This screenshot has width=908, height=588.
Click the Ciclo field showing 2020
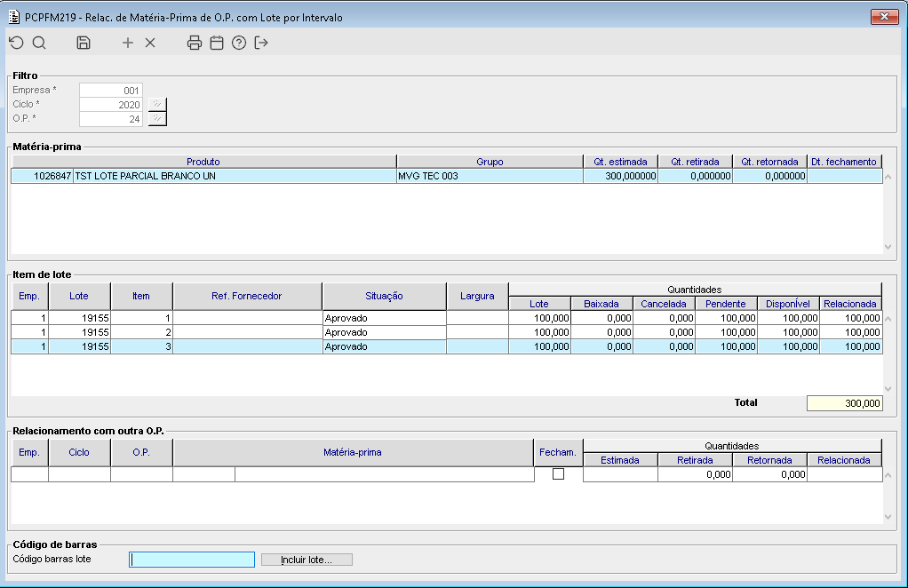(110, 105)
